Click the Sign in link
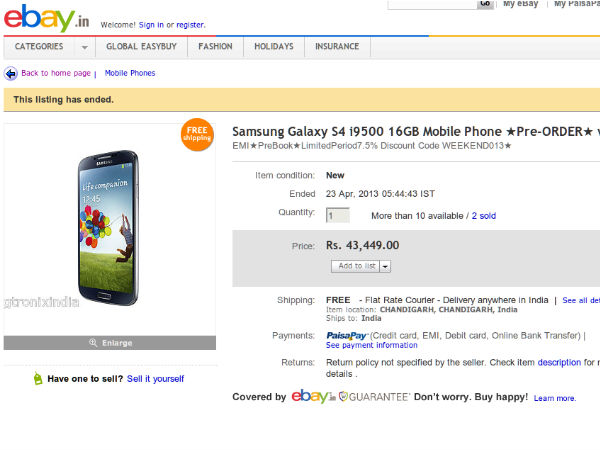The width and height of the screenshot is (600, 450). pos(151,25)
